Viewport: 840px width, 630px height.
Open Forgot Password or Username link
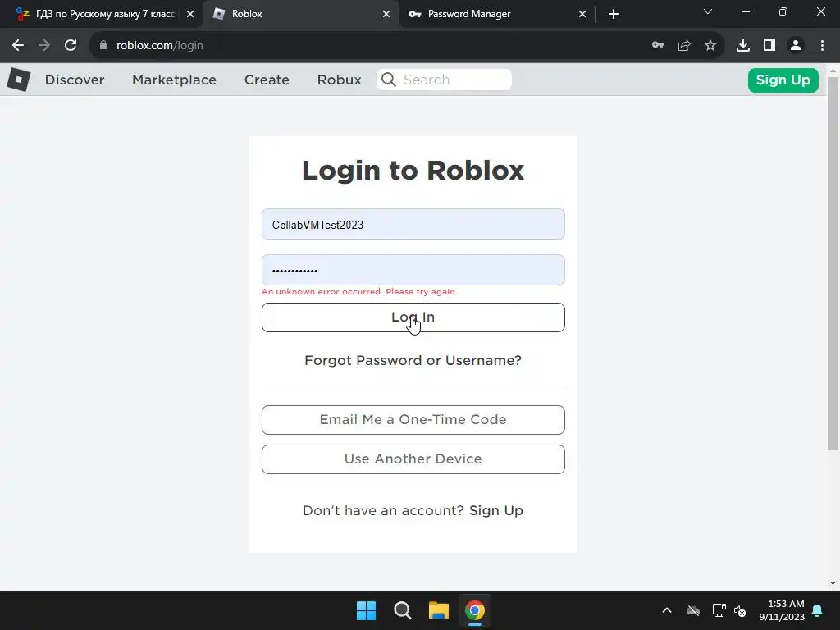(413, 361)
